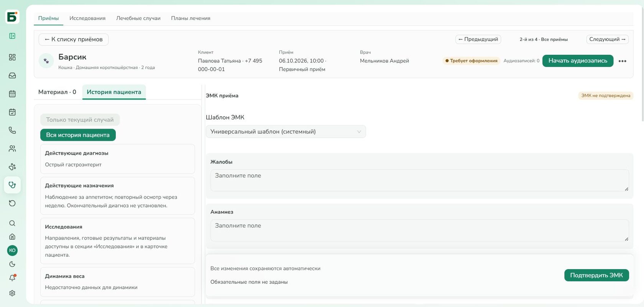Open the three-dots more actions menu
The height and width of the screenshot is (307, 644).
coord(623,61)
